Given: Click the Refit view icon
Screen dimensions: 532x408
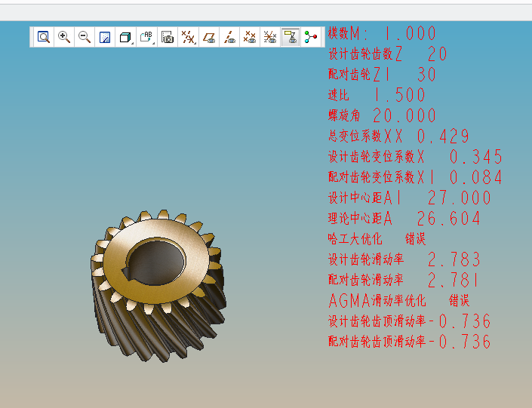Looking at the screenshot, I should [44, 37].
